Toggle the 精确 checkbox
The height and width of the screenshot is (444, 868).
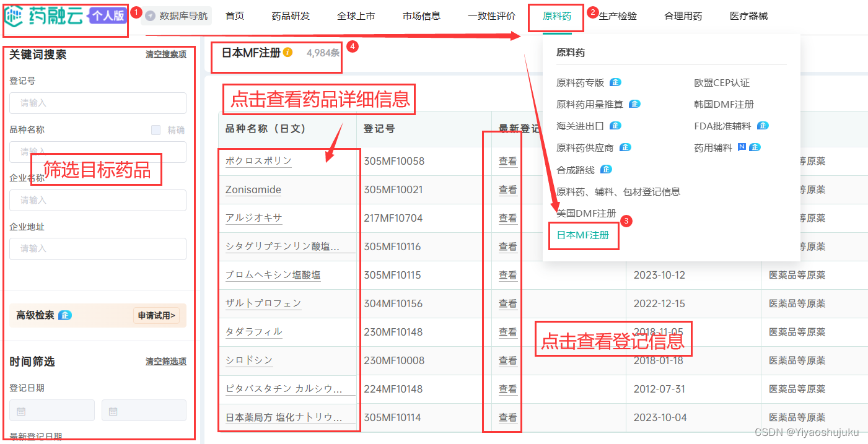click(x=156, y=130)
